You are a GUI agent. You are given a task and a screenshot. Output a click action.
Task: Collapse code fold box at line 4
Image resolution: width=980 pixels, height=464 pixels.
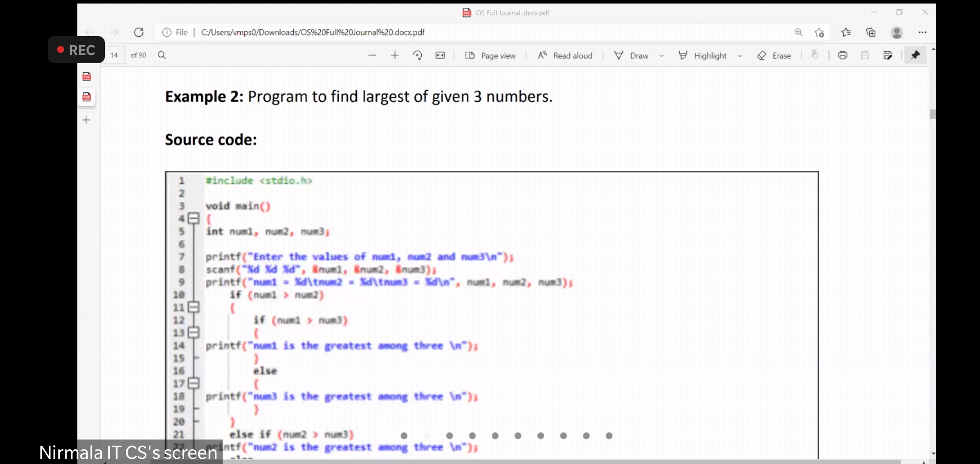tap(194, 218)
